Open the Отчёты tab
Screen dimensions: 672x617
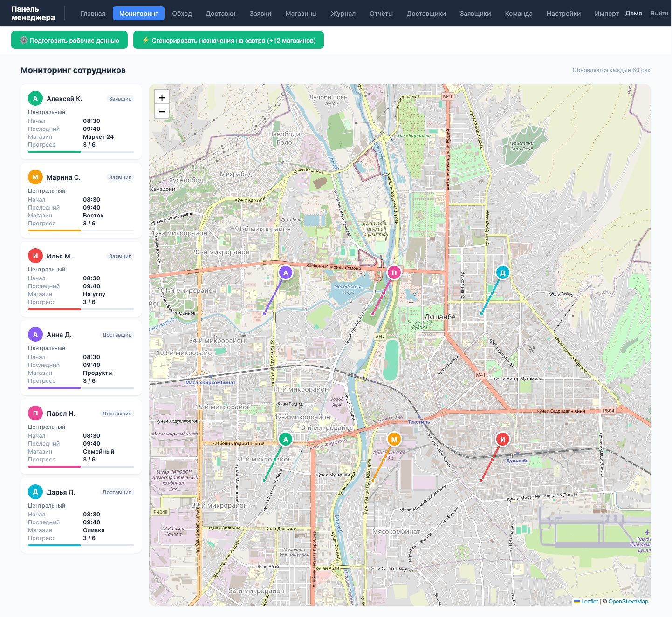point(381,14)
